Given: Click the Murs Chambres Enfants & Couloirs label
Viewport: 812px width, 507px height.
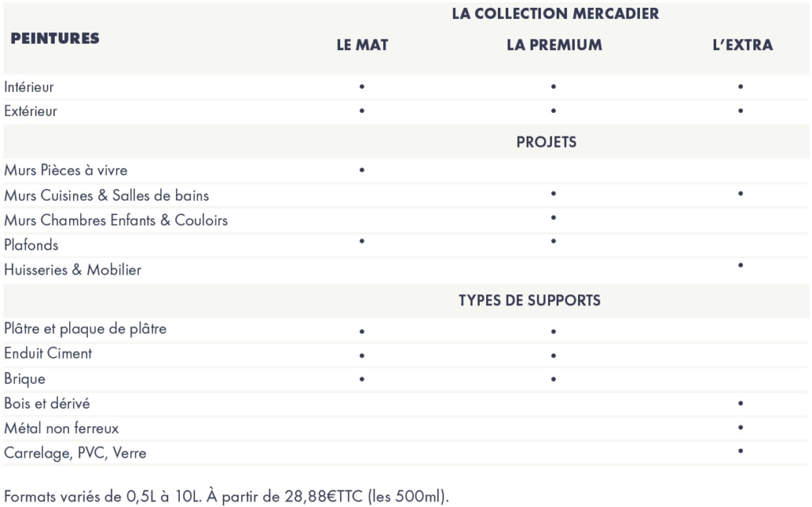Looking at the screenshot, I should [x=116, y=221].
